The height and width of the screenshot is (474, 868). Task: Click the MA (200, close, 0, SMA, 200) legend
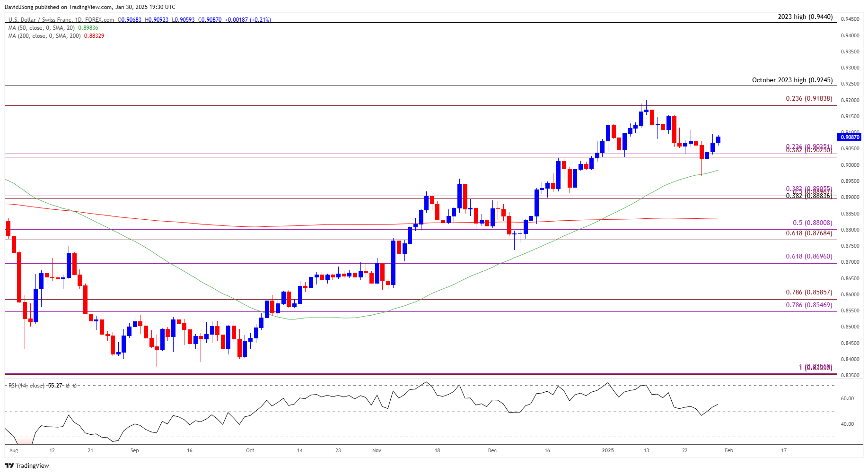[x=44, y=36]
